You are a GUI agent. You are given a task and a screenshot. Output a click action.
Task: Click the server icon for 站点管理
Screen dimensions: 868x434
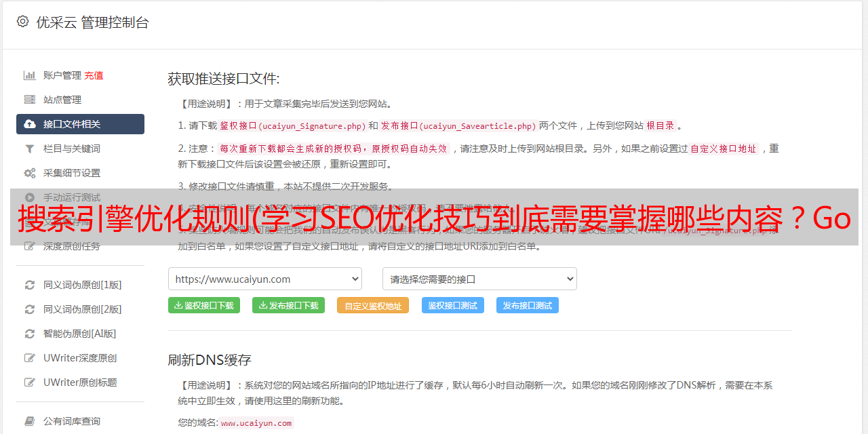(x=30, y=100)
